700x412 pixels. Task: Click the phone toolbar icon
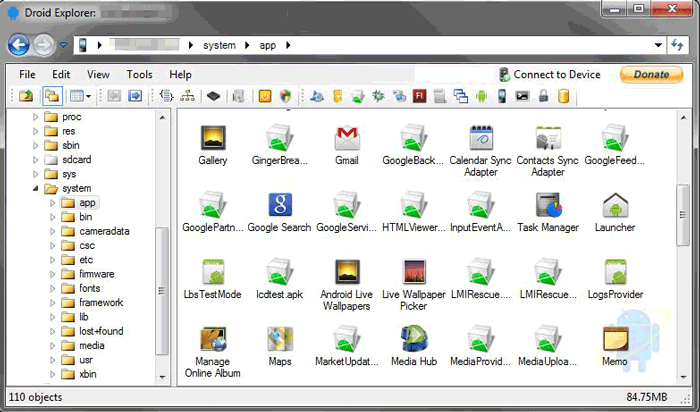[x=502, y=96]
